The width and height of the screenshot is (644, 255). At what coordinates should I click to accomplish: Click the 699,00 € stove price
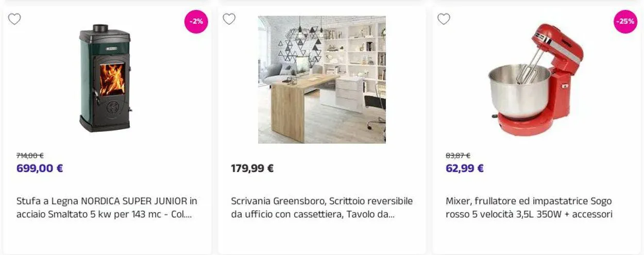pos(40,168)
